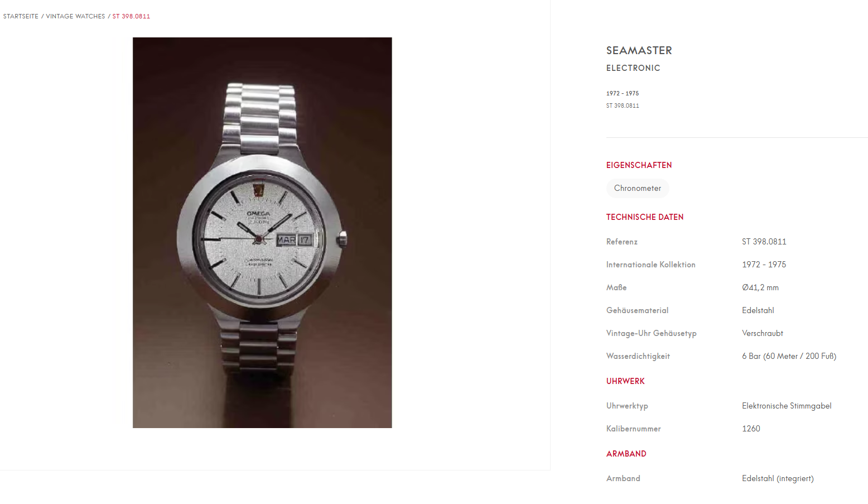Viewport: 868px width, 504px height.
Task: Click the Chronometer feature tag
Action: pos(638,188)
